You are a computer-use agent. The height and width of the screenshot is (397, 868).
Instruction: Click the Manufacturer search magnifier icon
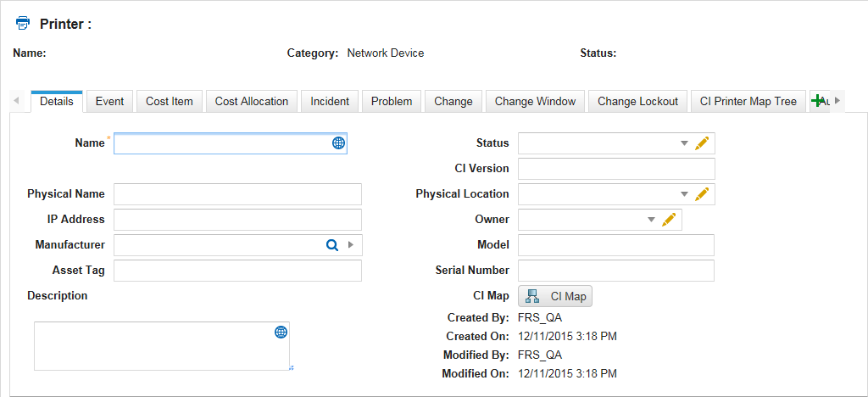click(332, 245)
